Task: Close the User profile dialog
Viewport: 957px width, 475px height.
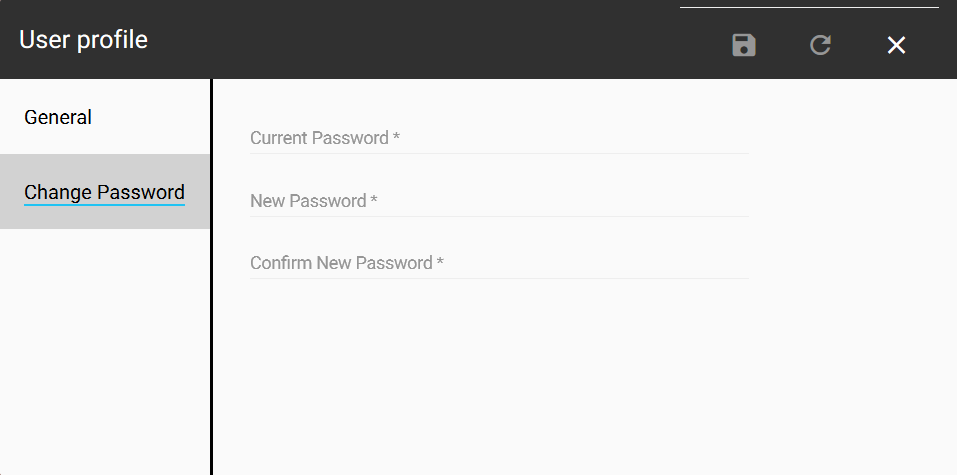Action: tap(896, 45)
